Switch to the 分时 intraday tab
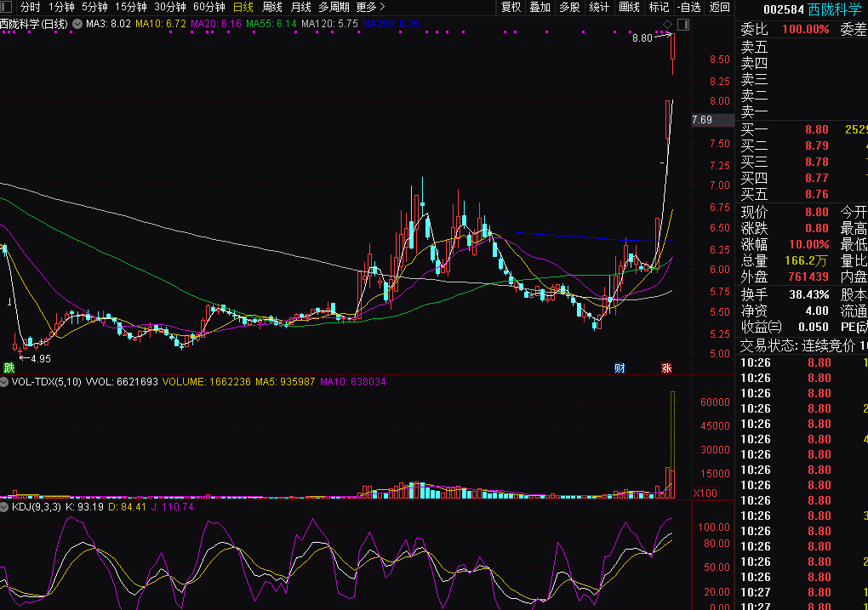The height and width of the screenshot is (610, 868). pyautogui.click(x=31, y=7)
